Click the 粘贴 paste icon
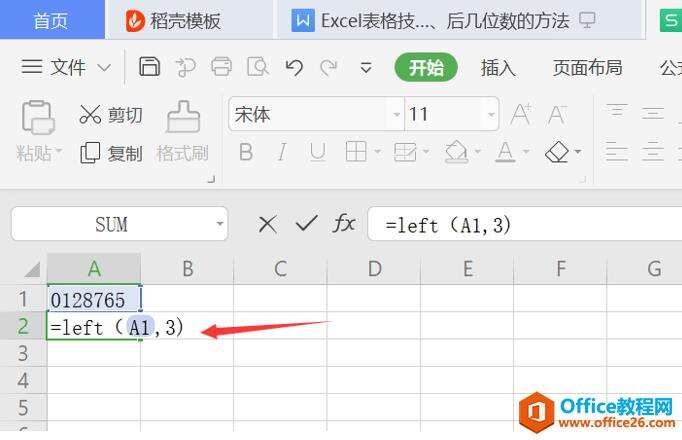This screenshot has width=682, height=440. pos(38,117)
